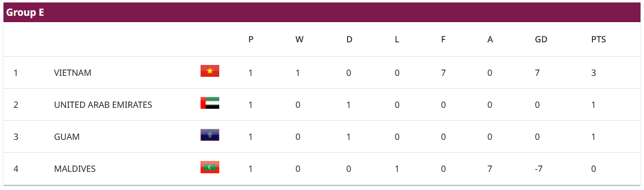Select the MALDIVES team name
Screen dimensions: 644x190
pyautogui.click(x=75, y=169)
